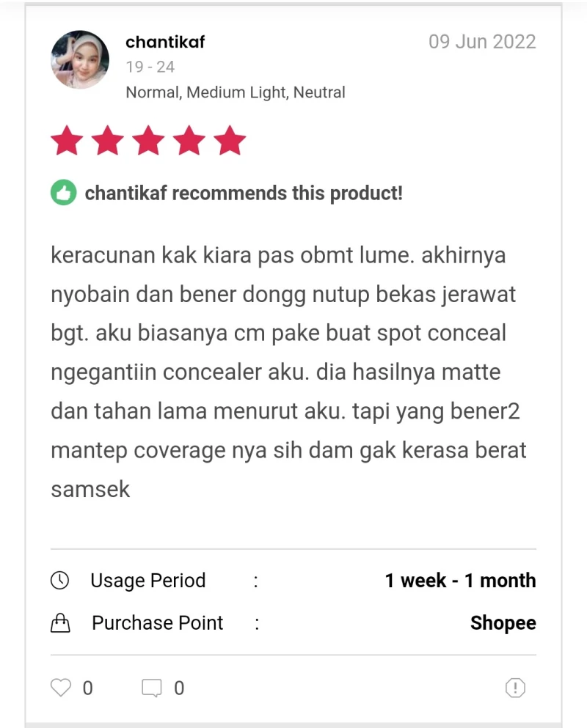Like the review with the heart icon

(61, 688)
